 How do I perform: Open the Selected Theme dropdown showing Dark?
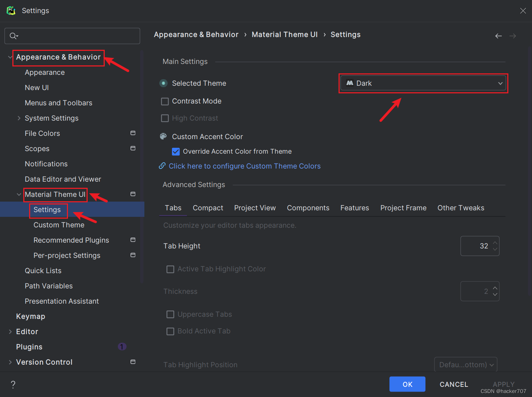[x=423, y=83]
